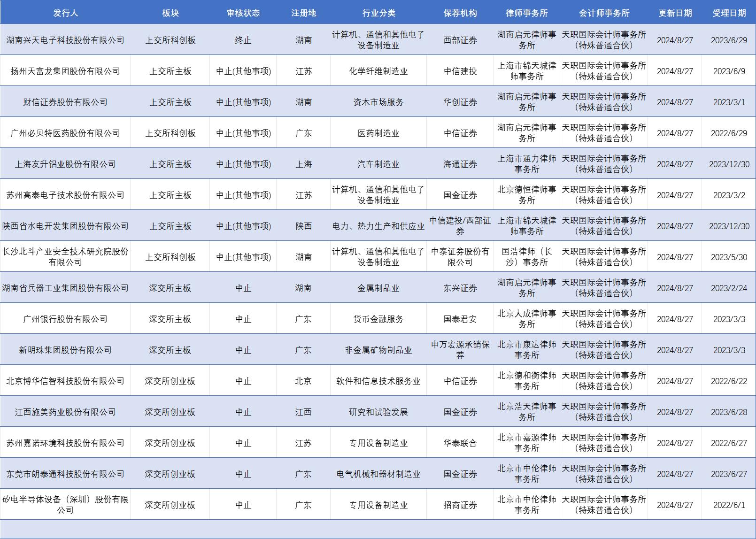Click 西部证券 sponsor cell
The height and width of the screenshot is (539, 756).
pyautogui.click(x=460, y=40)
